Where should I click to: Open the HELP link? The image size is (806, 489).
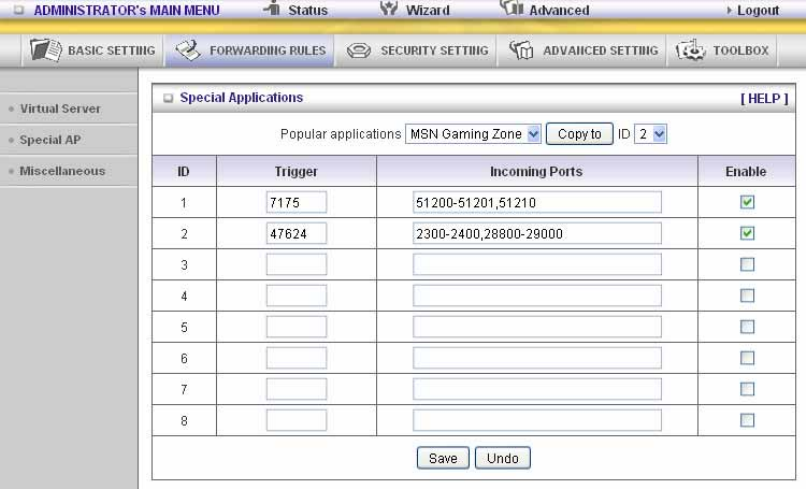tap(764, 98)
